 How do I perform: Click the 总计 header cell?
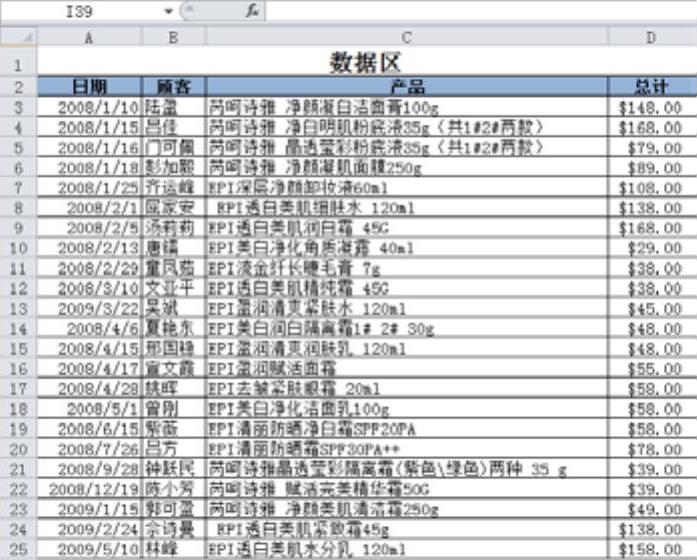point(652,87)
